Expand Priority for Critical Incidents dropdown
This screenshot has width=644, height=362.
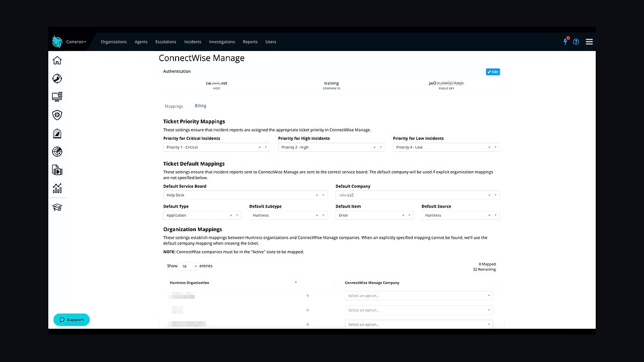coord(266,147)
